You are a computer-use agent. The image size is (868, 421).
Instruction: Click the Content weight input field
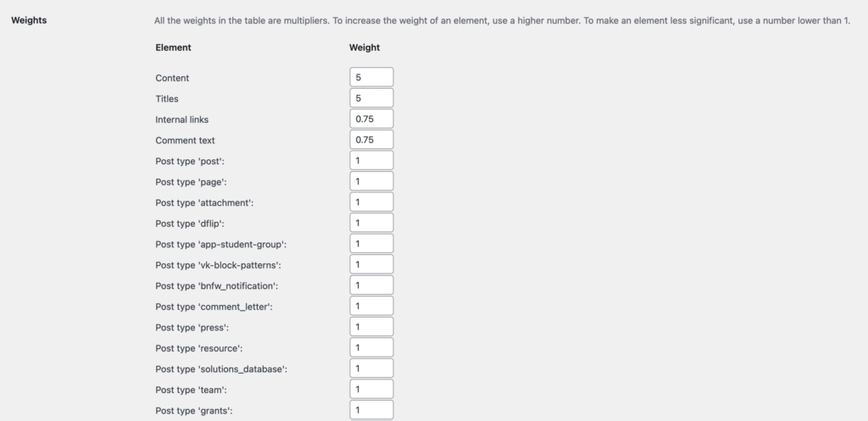[371, 77]
